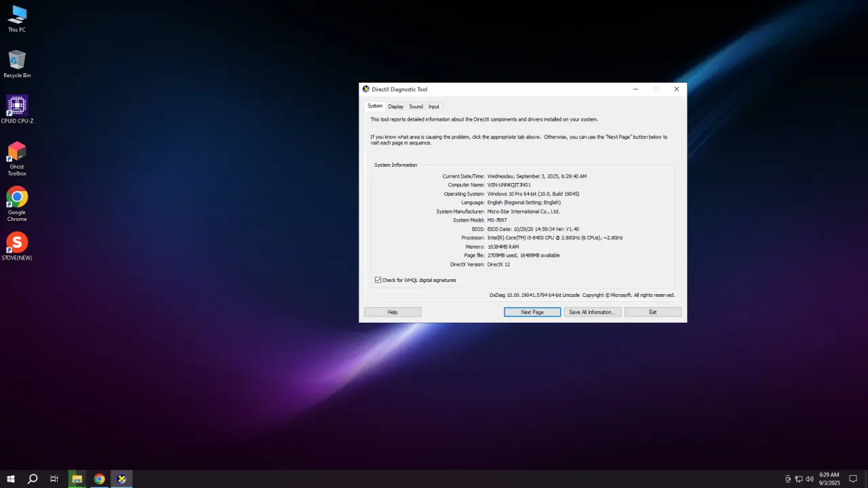
Task: Click Save All Information button
Action: pos(592,312)
